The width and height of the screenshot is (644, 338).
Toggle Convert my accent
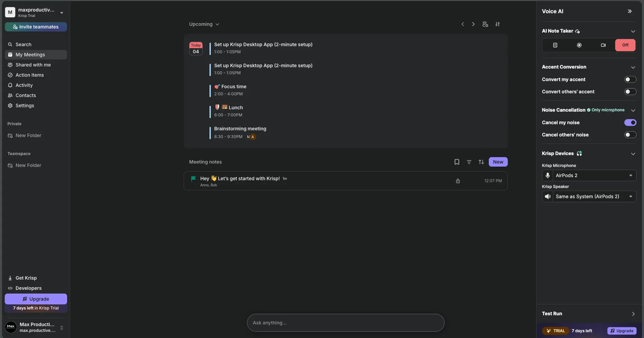pos(630,79)
